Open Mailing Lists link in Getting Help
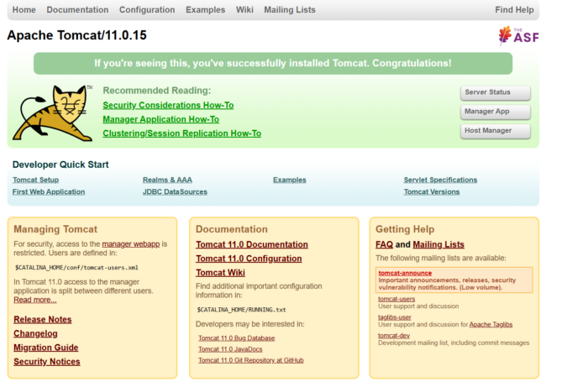 (x=438, y=244)
